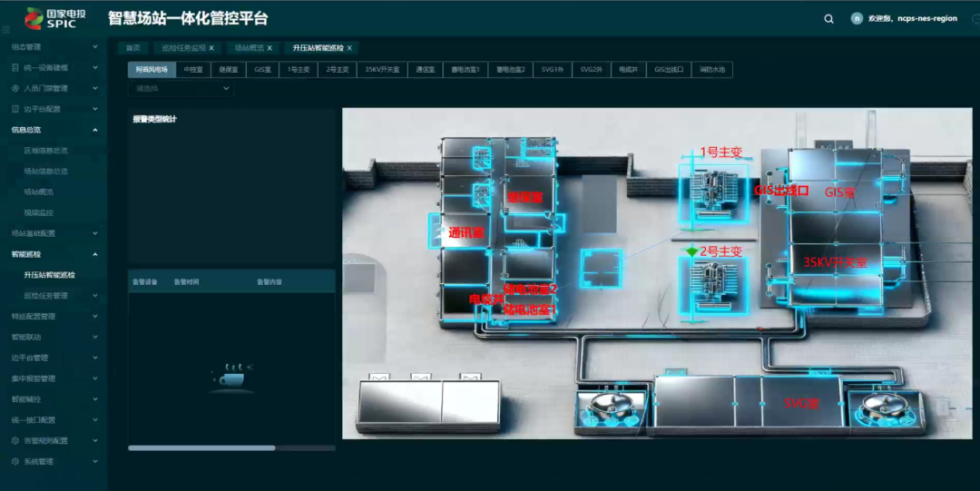
Task: Click the green marker above 2号主变 label
Action: coord(692,250)
